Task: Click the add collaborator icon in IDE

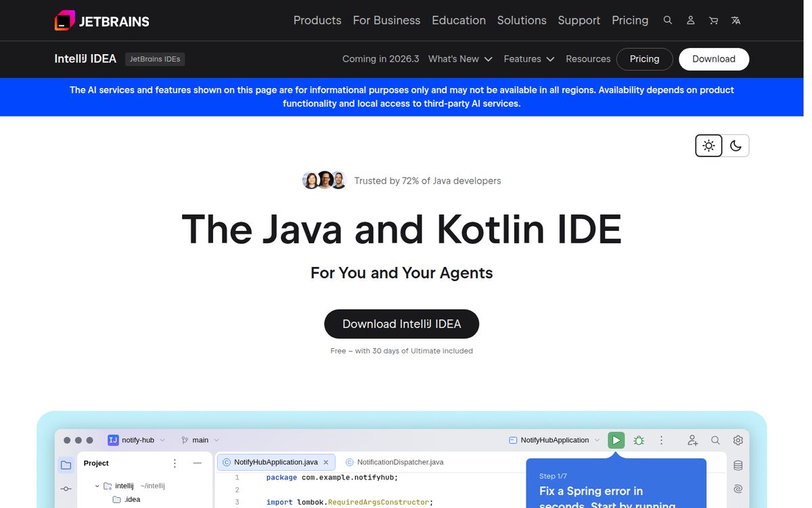Action: tap(692, 440)
